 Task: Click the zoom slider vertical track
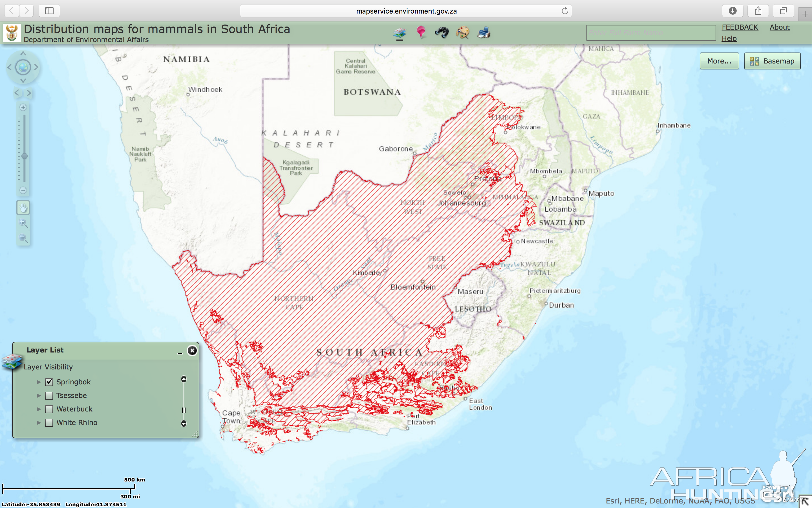click(x=24, y=148)
